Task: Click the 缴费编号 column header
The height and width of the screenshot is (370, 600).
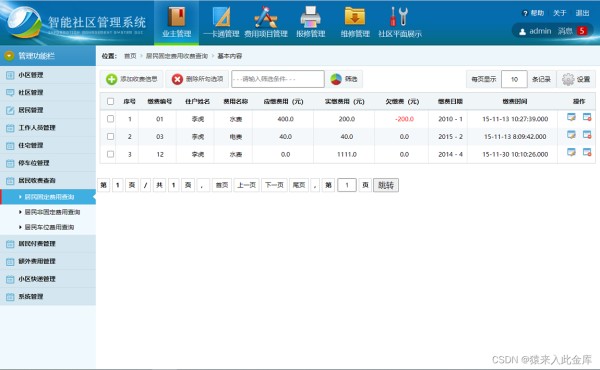Action: [160, 101]
